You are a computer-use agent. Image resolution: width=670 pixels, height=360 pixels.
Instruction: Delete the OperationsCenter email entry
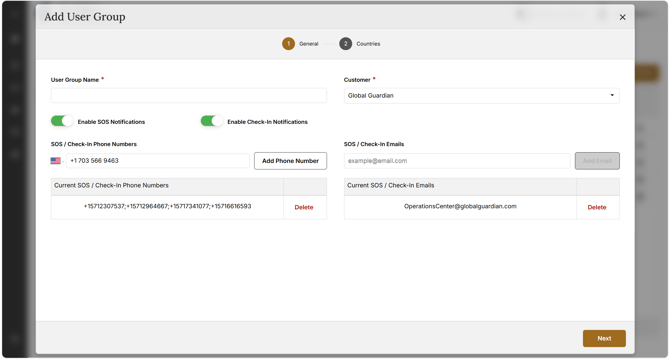(x=597, y=208)
